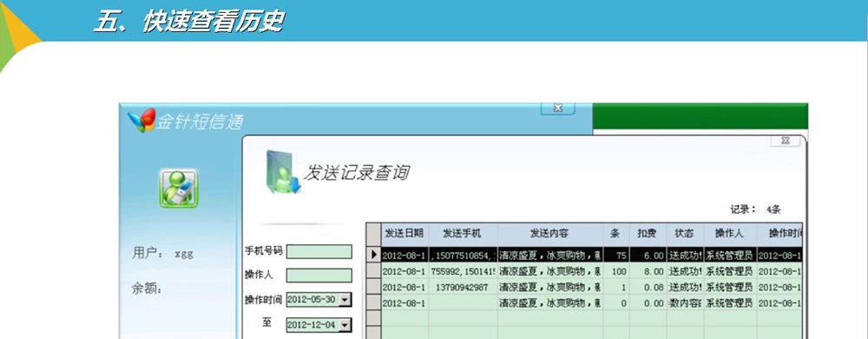Image resolution: width=868 pixels, height=339 pixels.
Task: Open the 2012-05-30 start date dropdown
Action: click(345, 300)
